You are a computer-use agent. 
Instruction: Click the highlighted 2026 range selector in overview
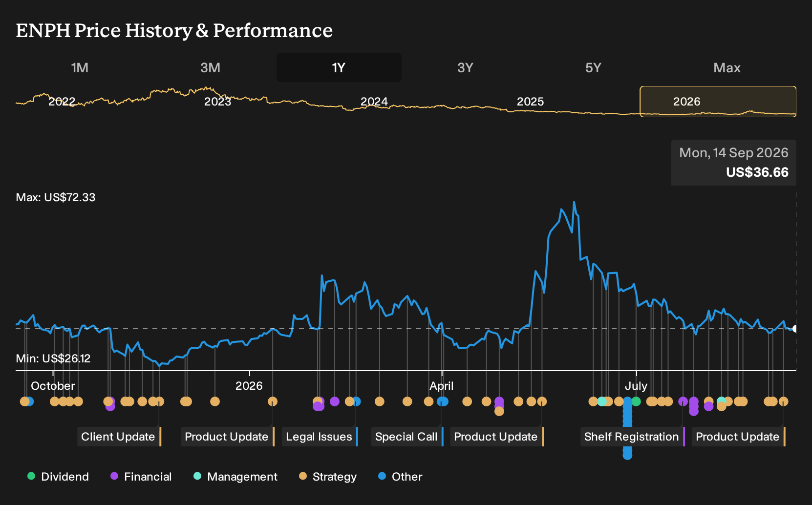[718, 102]
